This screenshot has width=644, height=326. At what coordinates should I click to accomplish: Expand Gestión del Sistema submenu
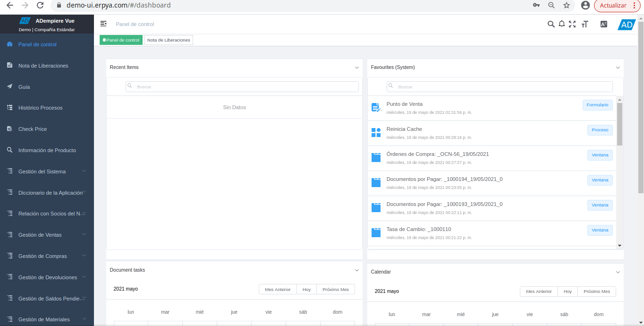[x=47, y=172]
